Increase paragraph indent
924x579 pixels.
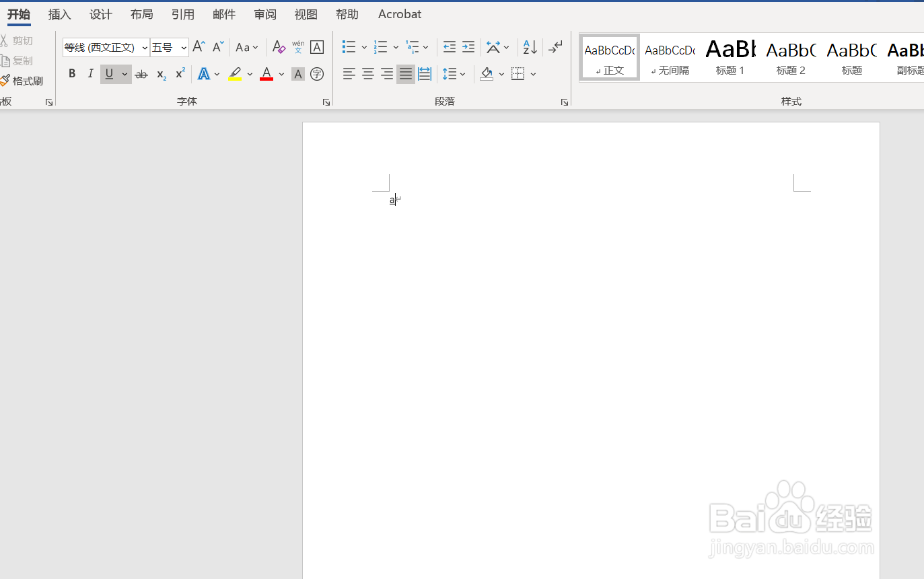click(x=468, y=47)
